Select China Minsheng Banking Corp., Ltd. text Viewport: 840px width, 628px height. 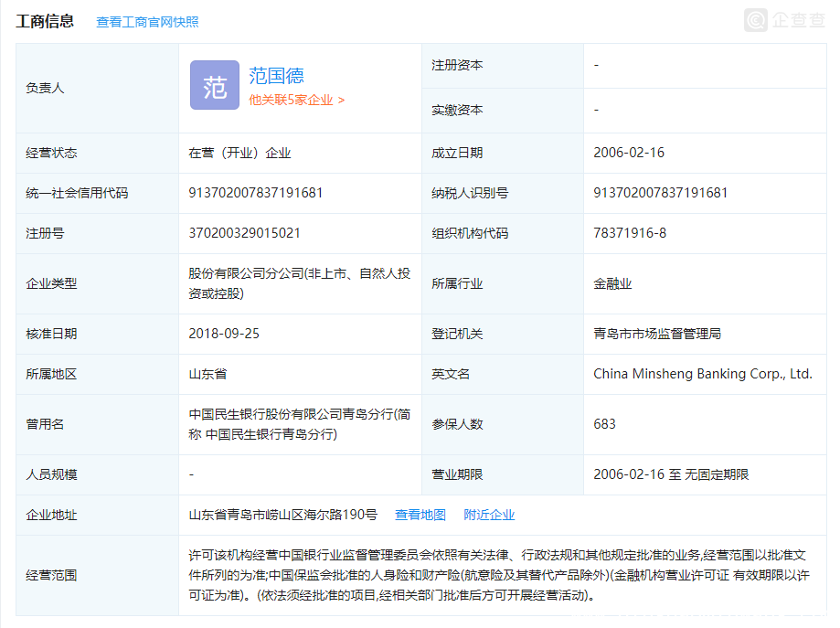coord(703,374)
